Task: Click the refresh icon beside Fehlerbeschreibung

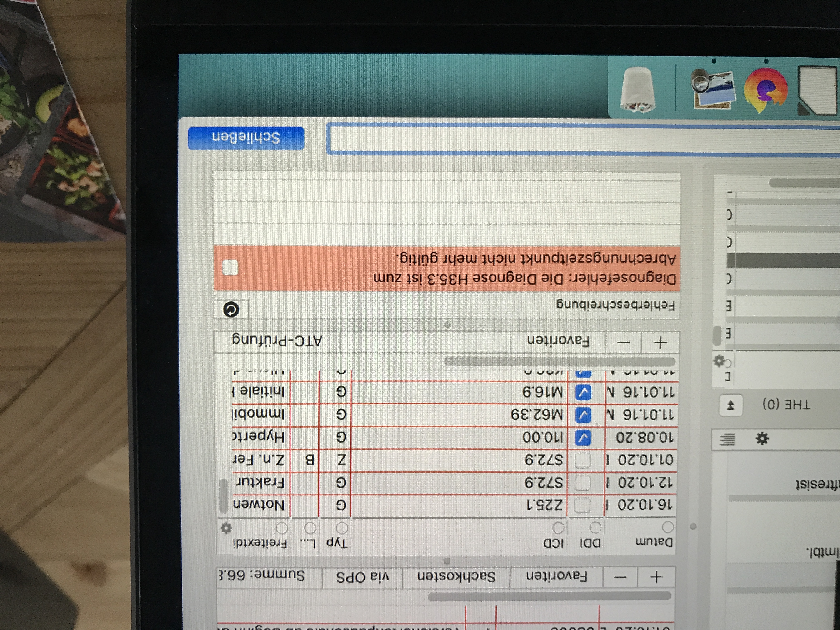Action: point(231,310)
